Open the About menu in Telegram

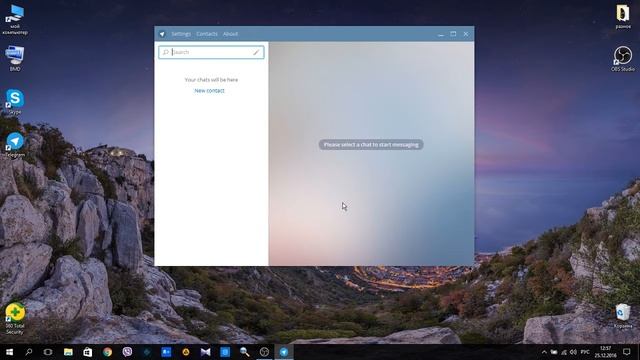pyautogui.click(x=230, y=34)
